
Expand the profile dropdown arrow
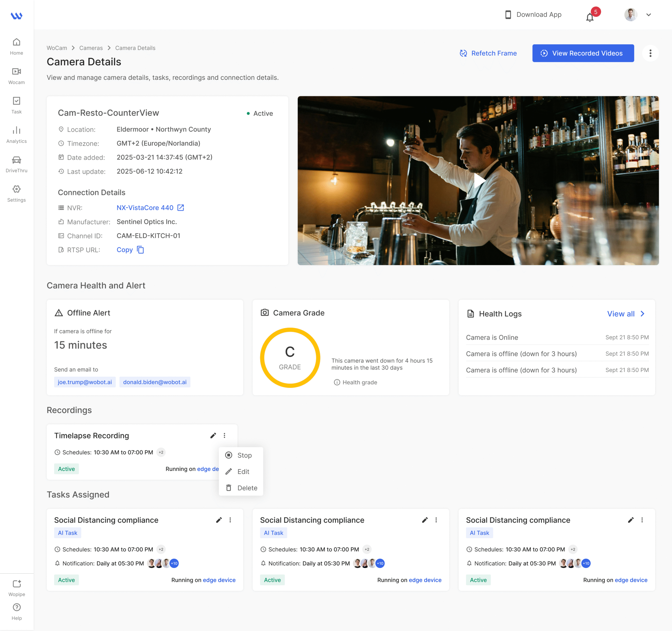click(x=649, y=14)
